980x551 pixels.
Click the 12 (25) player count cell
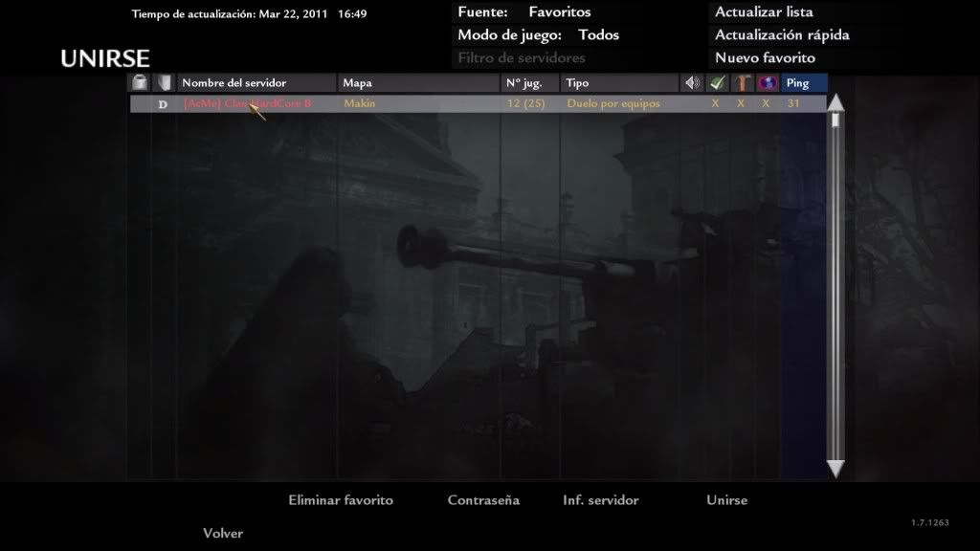[525, 103]
